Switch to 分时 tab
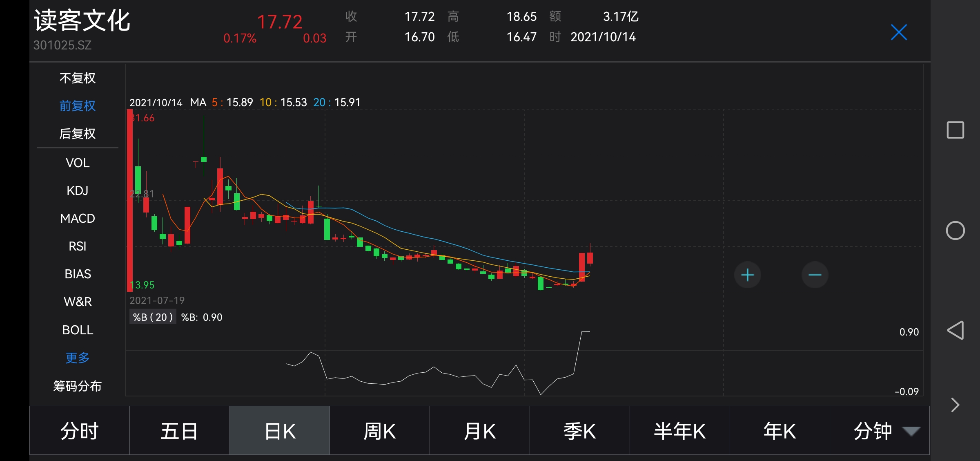 coord(80,431)
